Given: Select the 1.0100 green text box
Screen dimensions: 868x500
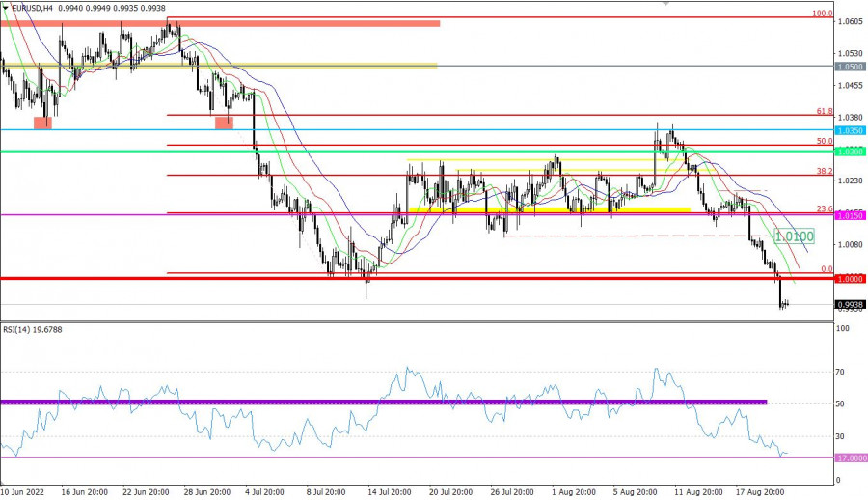Looking at the screenshot, I should [x=796, y=236].
